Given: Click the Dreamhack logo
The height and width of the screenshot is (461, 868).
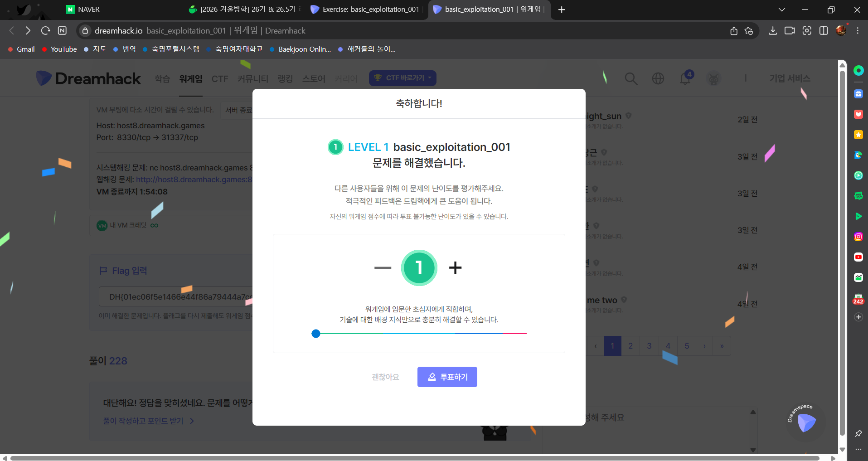Looking at the screenshot, I should click(88, 78).
